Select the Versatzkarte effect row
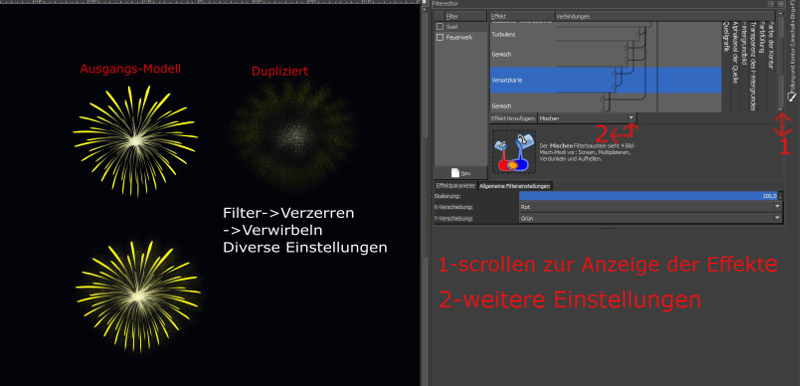Image resolution: width=800 pixels, height=386 pixels. tap(606, 80)
